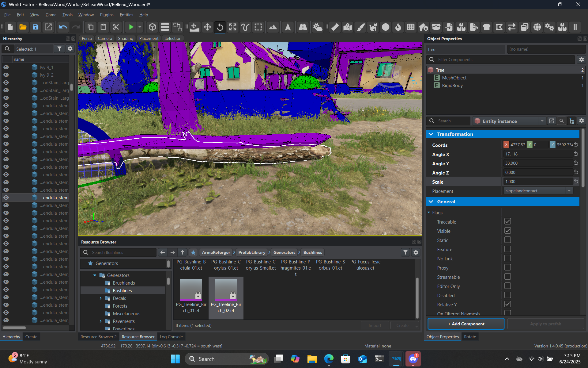Click the cat icon in the toolbar
The height and width of the screenshot is (368, 588).
(x=373, y=27)
